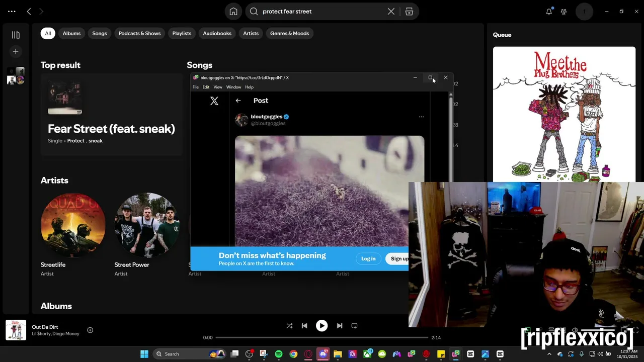This screenshot has height=362, width=644.
Task: Open Help menu in X window
Action: [249, 87]
